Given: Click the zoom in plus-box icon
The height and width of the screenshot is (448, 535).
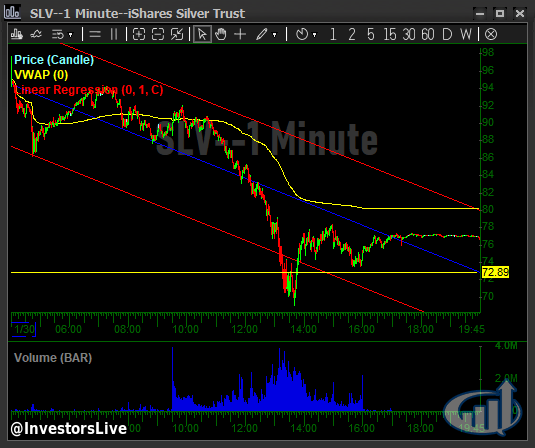Looking at the screenshot, I should point(139,34).
